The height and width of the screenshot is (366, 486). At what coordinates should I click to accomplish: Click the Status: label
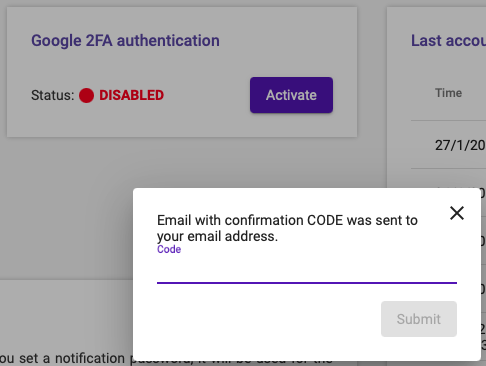[53, 95]
